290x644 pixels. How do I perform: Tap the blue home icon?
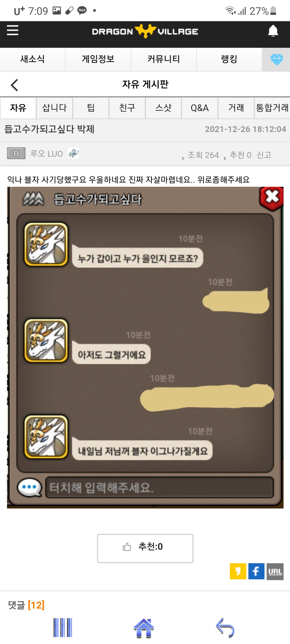coord(144,628)
